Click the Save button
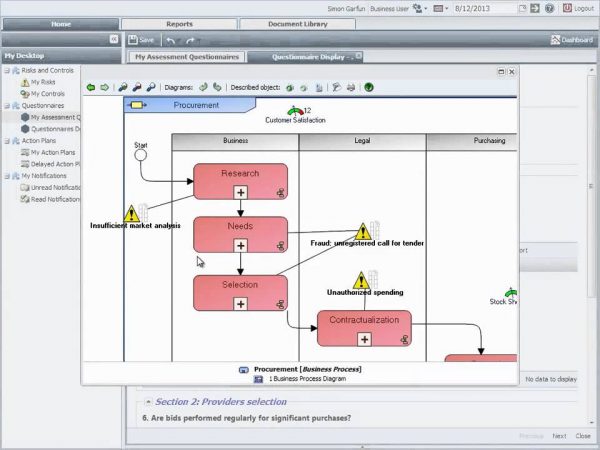The height and width of the screenshot is (450, 600). click(140, 40)
